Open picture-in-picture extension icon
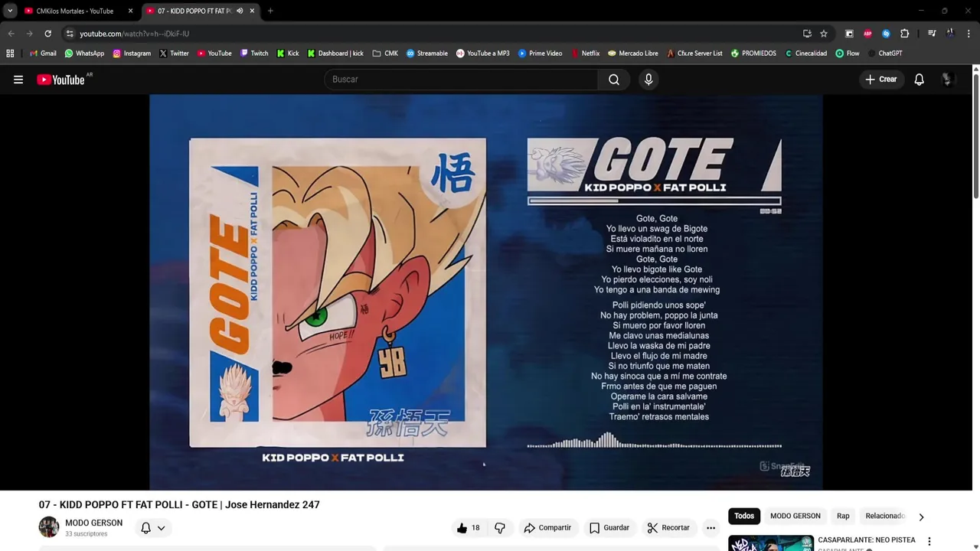This screenshot has width=980, height=551. (849, 34)
